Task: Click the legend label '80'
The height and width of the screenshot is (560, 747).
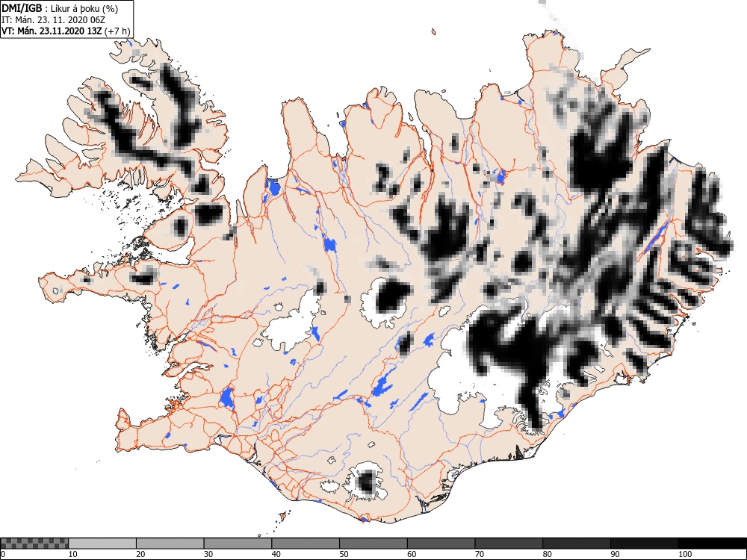Action: [547, 554]
